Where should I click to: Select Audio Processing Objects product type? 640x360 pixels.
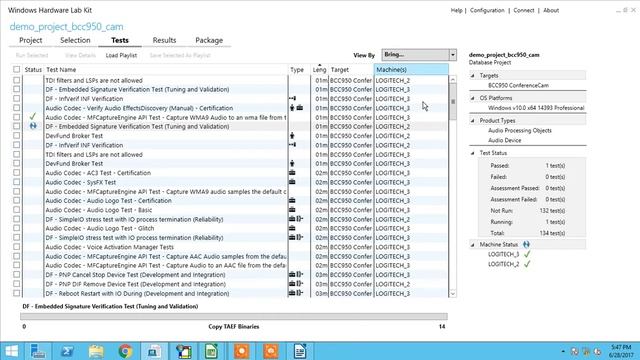point(520,130)
